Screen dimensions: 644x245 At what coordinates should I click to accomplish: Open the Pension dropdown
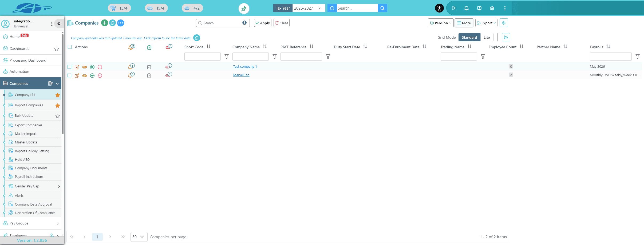tap(441, 23)
